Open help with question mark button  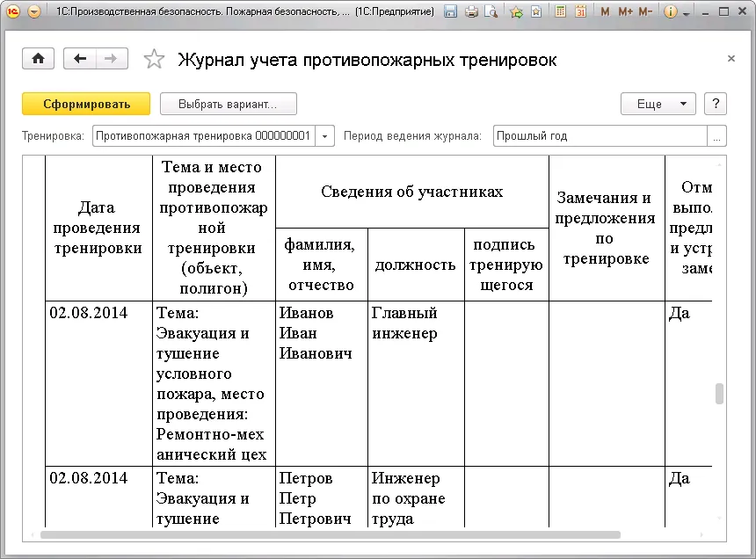click(x=716, y=104)
